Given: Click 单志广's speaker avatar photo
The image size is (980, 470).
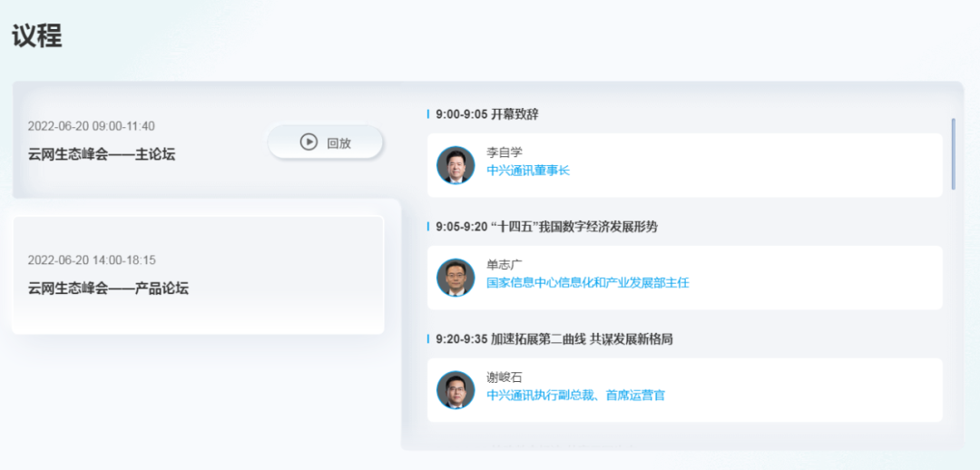Looking at the screenshot, I should coord(456,278).
